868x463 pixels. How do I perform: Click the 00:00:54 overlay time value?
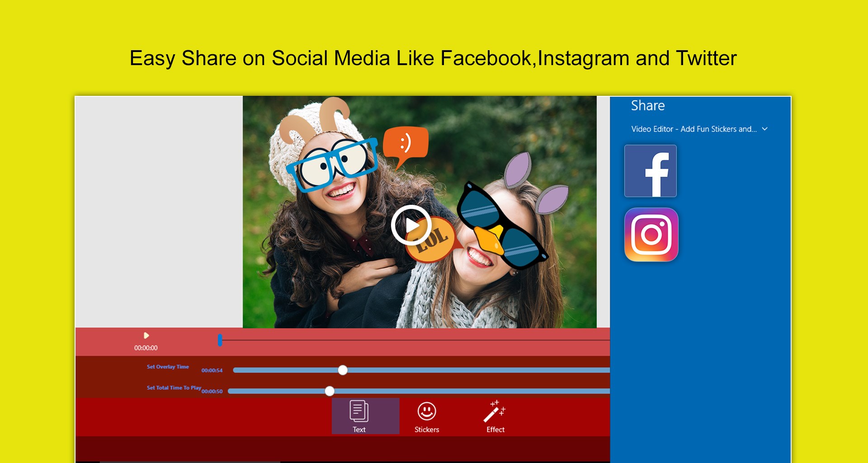coord(212,370)
